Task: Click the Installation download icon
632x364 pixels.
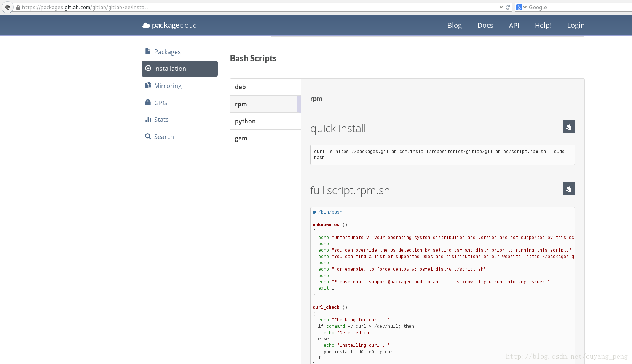Action: (x=148, y=69)
